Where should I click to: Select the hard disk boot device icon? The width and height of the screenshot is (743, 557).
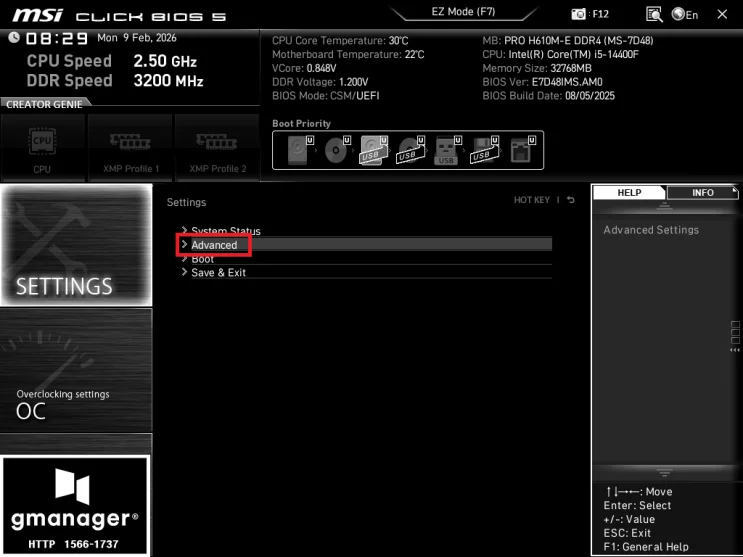point(300,150)
